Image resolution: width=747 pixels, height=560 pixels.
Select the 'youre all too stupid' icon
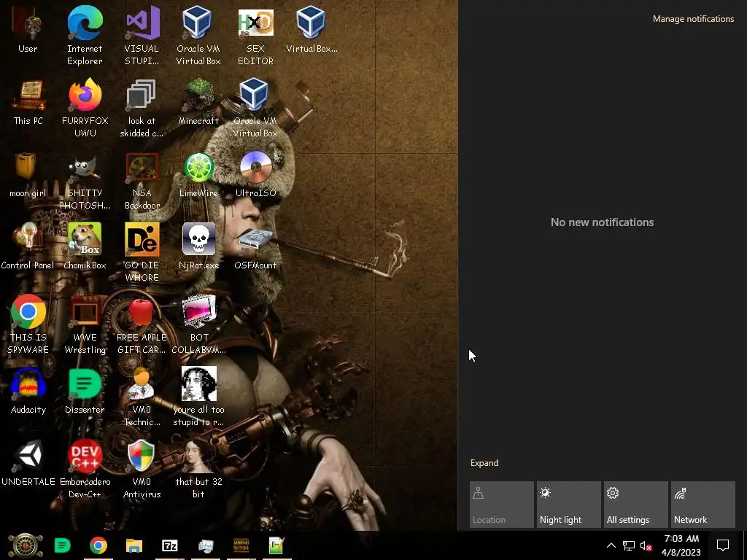click(x=198, y=397)
